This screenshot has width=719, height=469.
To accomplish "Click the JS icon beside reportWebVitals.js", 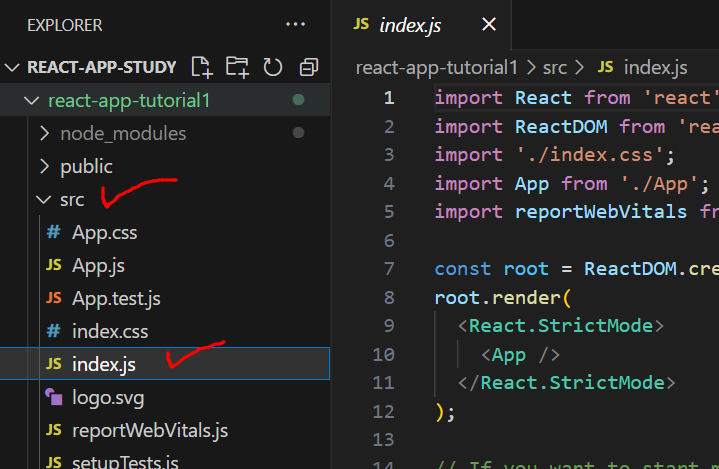I will (54, 430).
